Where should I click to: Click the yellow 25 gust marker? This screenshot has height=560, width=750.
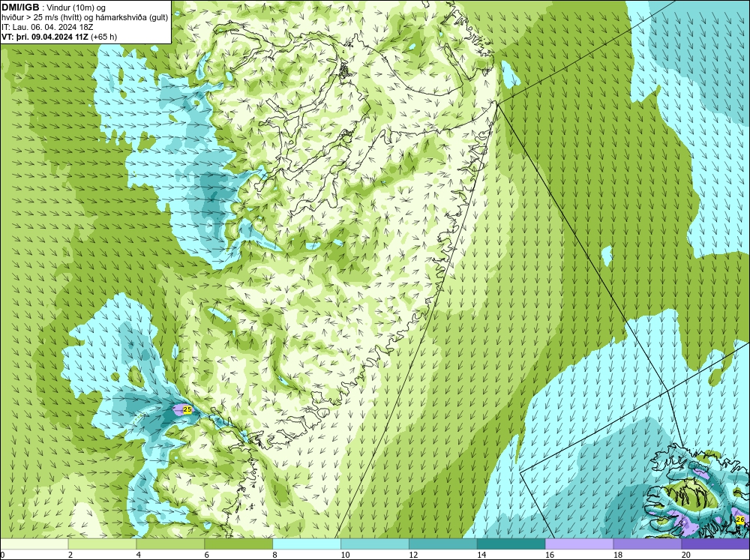pos(187,409)
